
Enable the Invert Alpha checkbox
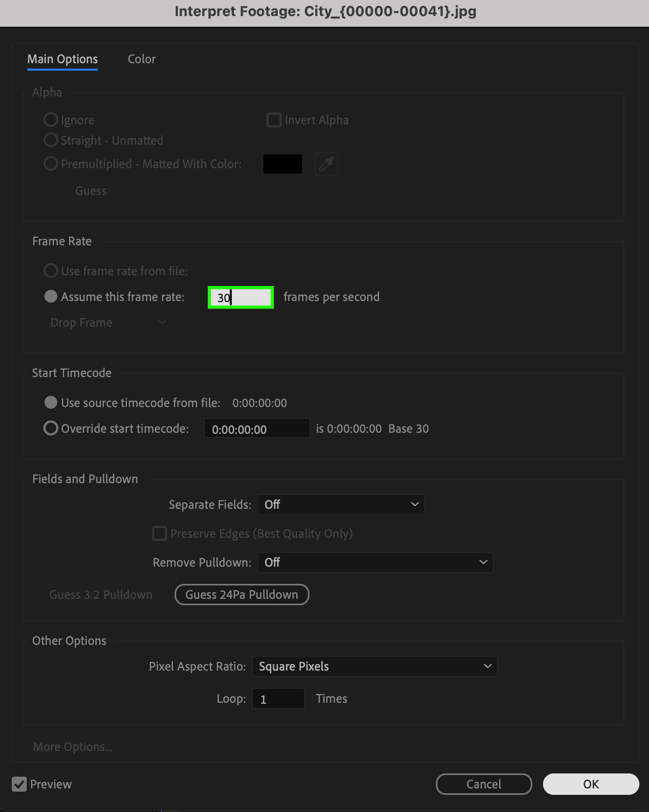coord(274,120)
